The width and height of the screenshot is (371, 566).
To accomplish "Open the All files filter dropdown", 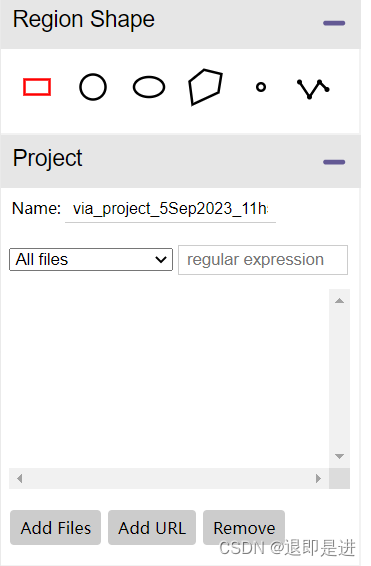I will 91,260.
